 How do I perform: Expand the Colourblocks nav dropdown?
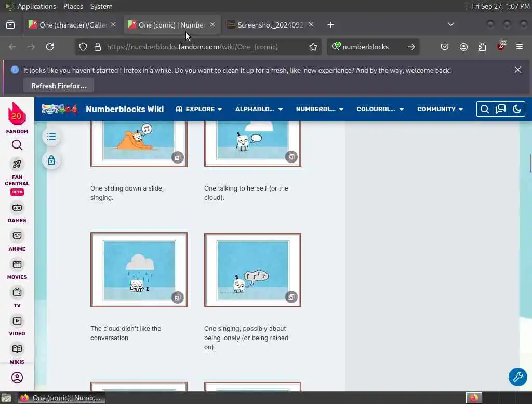pos(380,109)
